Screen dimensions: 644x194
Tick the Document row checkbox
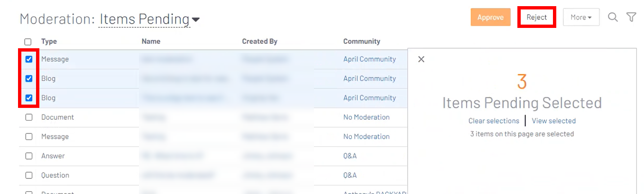[29, 117]
